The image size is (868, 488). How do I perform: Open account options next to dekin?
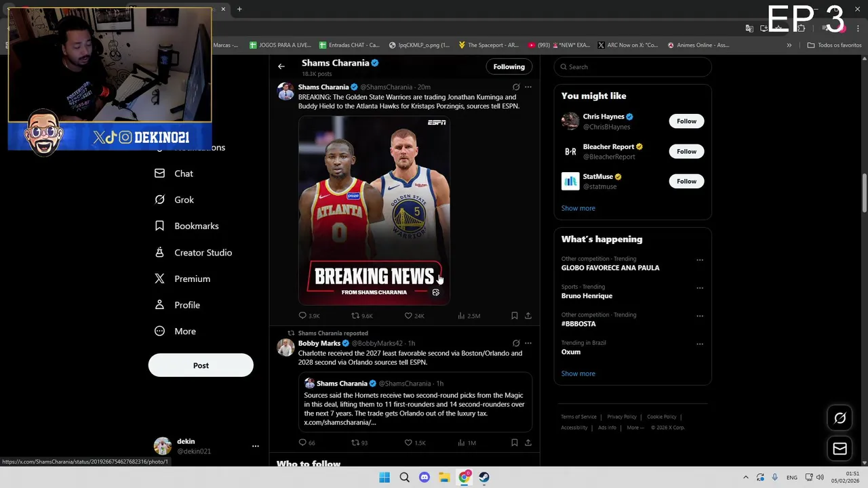coord(256,446)
